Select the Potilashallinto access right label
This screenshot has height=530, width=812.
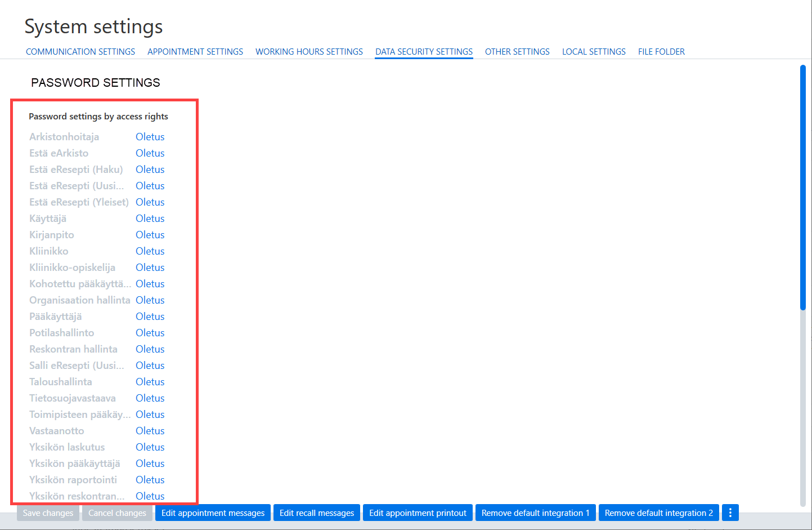point(62,333)
